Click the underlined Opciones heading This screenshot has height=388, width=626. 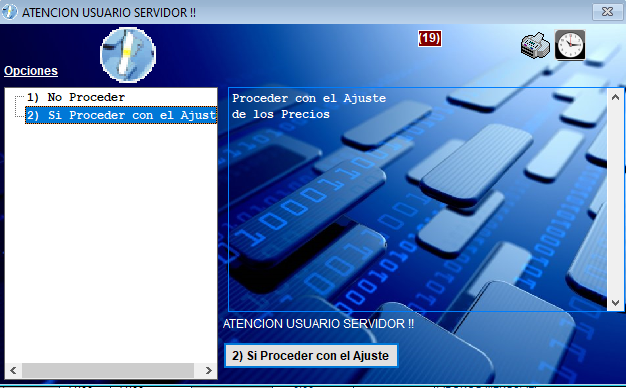tap(31, 71)
